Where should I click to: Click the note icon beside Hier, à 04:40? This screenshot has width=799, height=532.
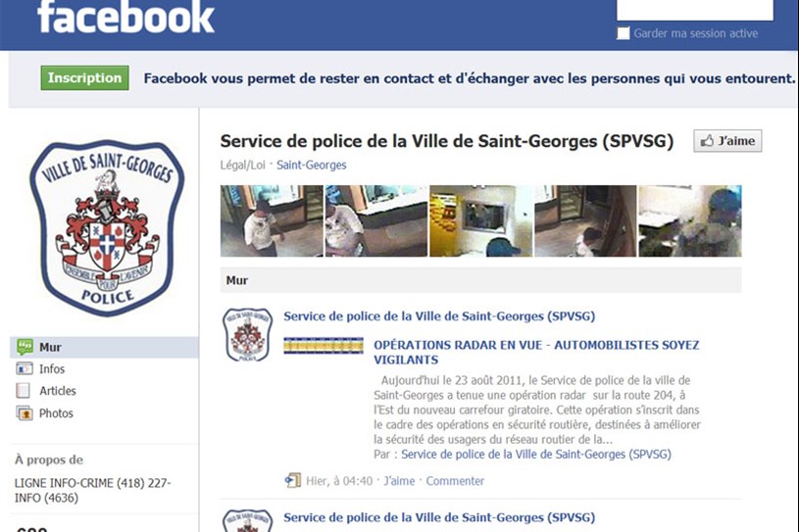(293, 480)
